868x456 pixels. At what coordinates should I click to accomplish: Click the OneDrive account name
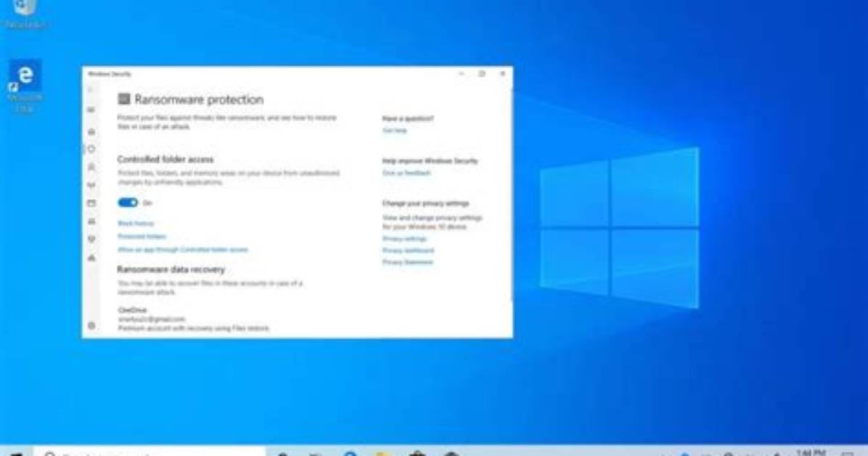(132, 310)
